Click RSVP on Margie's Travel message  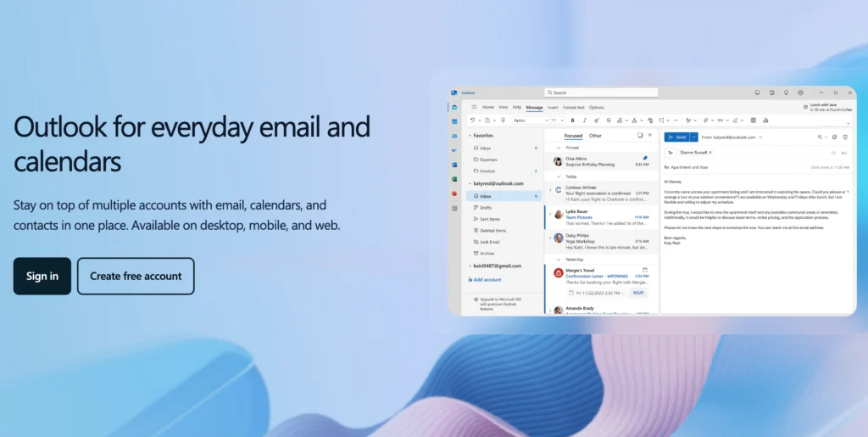point(638,293)
